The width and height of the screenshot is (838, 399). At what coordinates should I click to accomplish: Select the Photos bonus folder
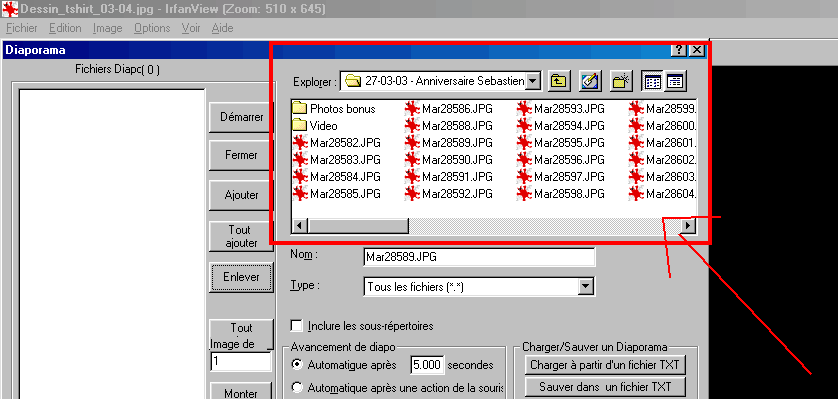[x=334, y=109]
